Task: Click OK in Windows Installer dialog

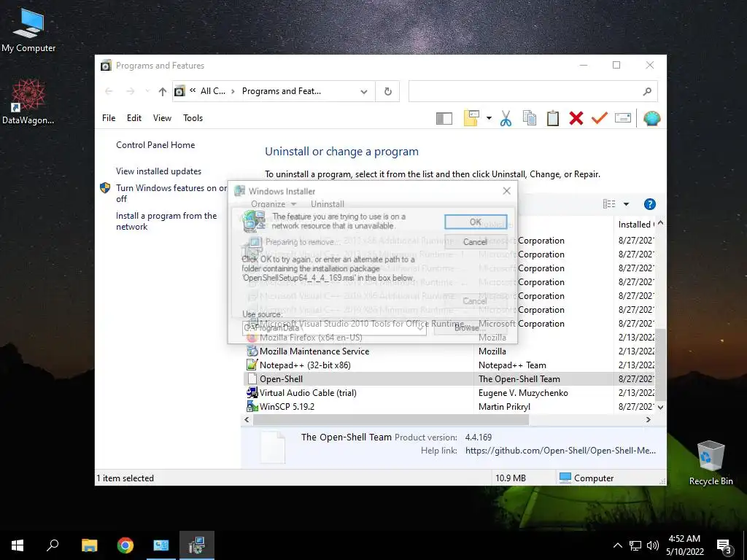Action: [x=476, y=222]
